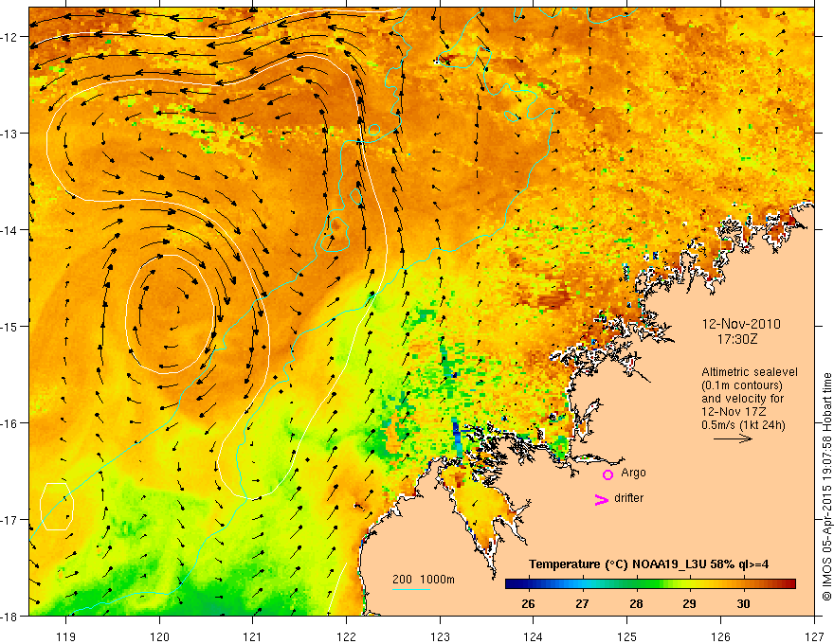The image size is (834, 644).
Task: Click the IMOS copyright timestamp text
Action: [x=826, y=487]
